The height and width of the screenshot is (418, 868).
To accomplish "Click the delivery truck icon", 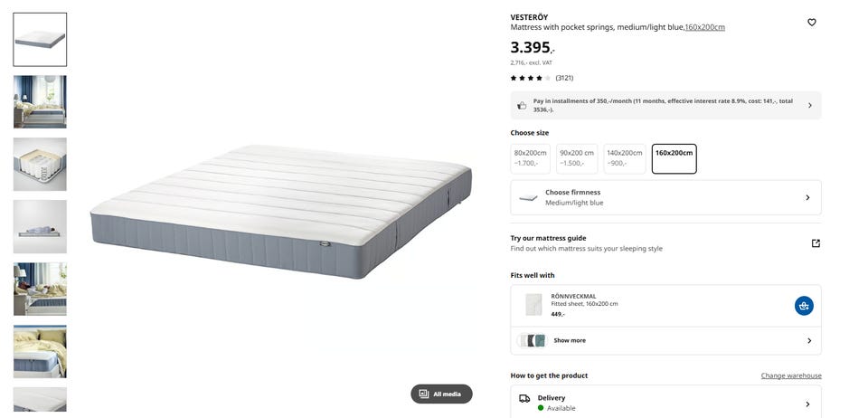I will pyautogui.click(x=524, y=398).
